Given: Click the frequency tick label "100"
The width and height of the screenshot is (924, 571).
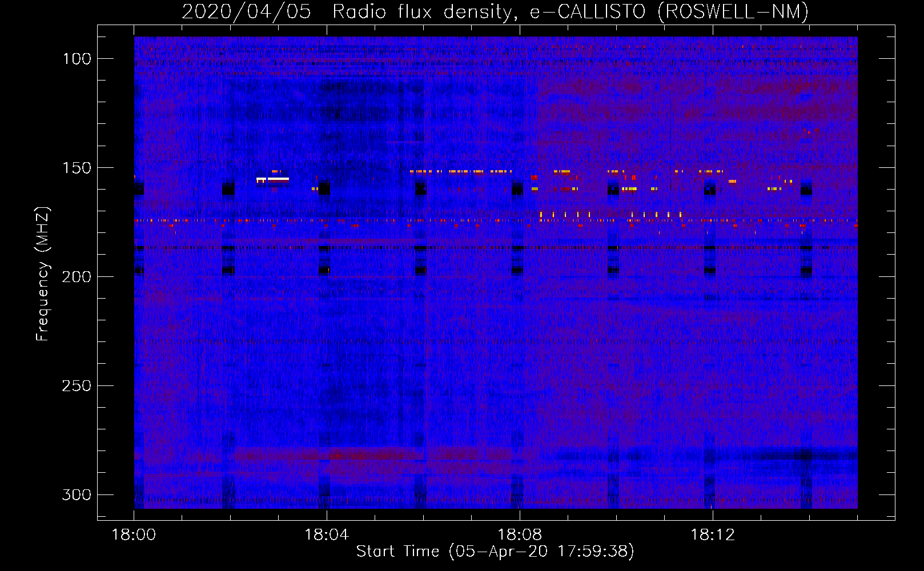Looking at the screenshot, I should (78, 59).
